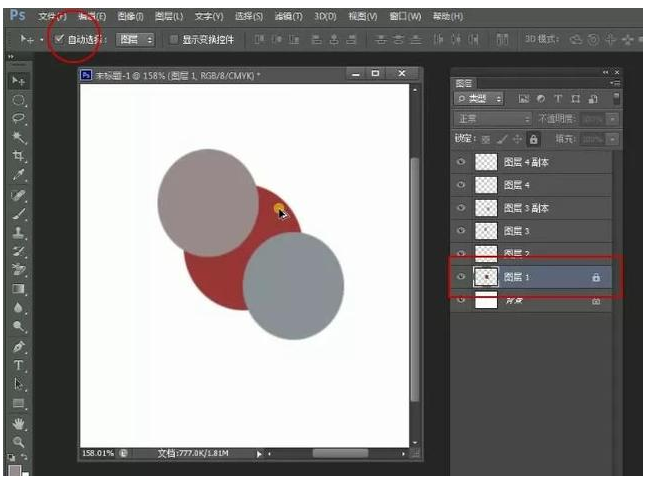Open the 选择(S) menu
The height and width of the screenshot is (483, 646).
point(249,17)
